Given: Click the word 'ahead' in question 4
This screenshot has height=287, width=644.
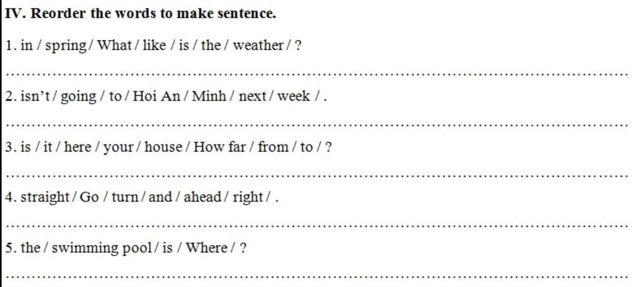Looking at the screenshot, I should (203, 197).
